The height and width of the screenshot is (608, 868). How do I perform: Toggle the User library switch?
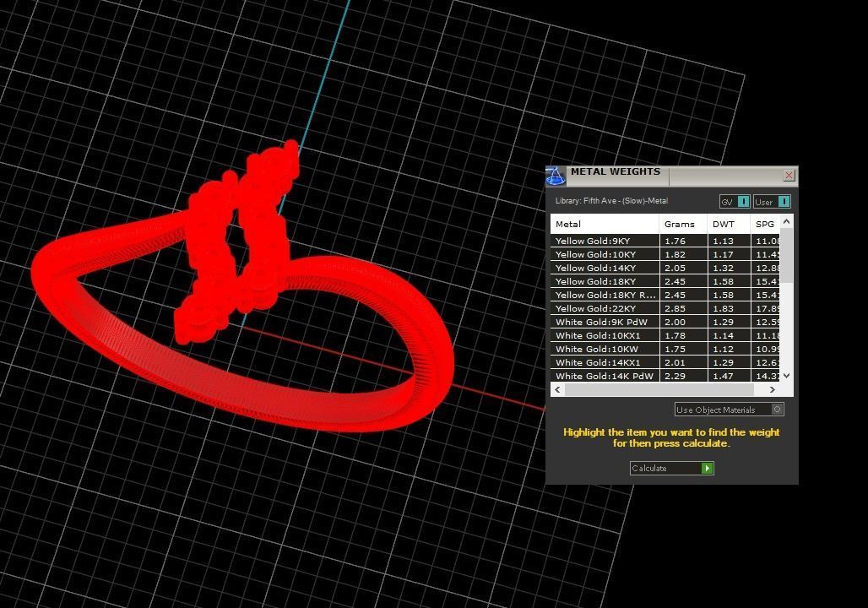(772, 202)
